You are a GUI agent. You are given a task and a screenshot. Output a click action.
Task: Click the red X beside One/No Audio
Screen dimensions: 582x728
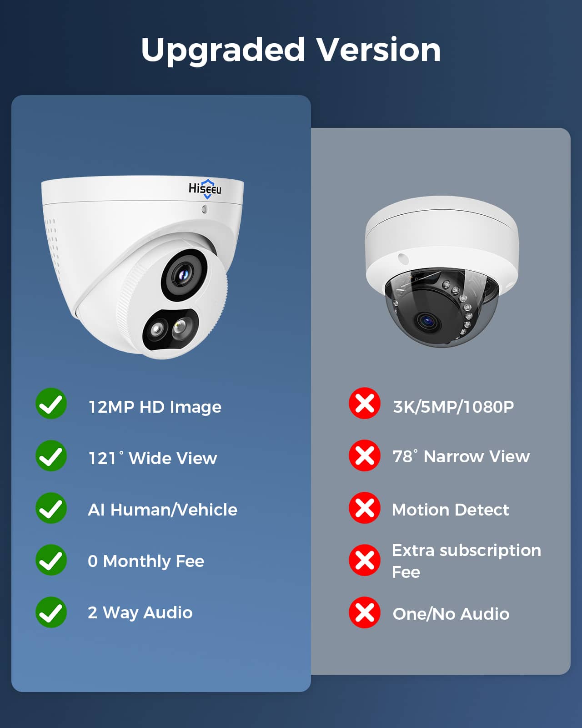tap(365, 612)
